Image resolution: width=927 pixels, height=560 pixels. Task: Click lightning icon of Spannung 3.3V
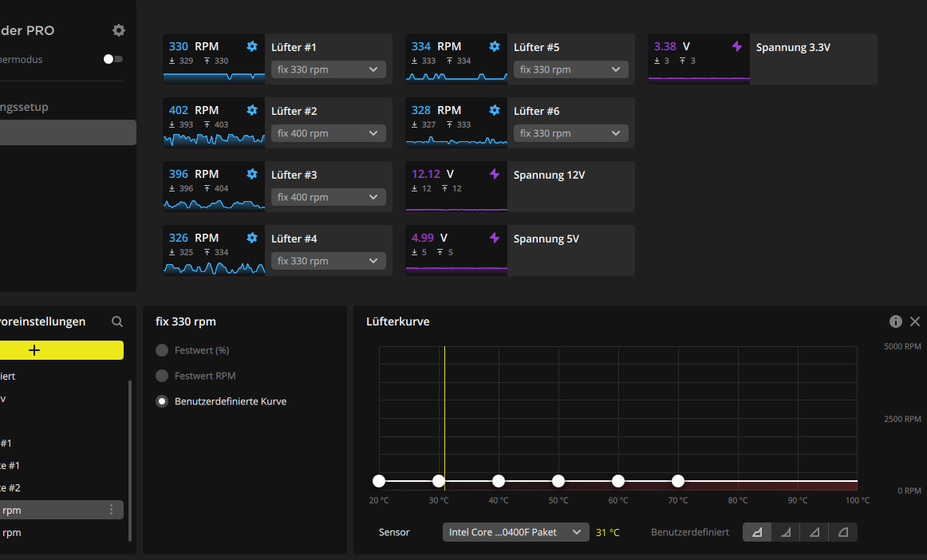pos(736,46)
